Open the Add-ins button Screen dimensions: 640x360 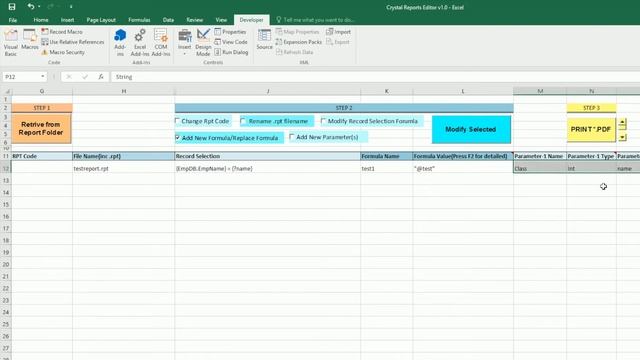tap(120, 42)
